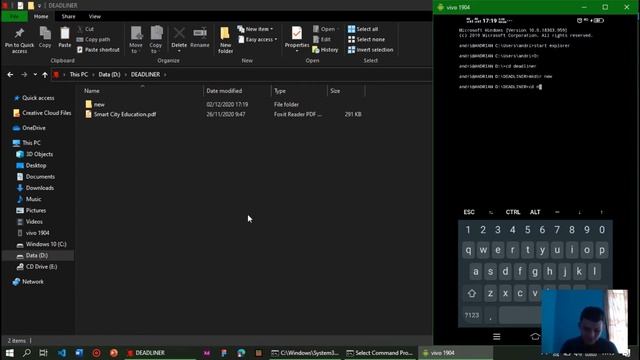This screenshot has height=360, width=640.
Task: Select vivo 1904 device in sidebar
Action: [x=33, y=233]
